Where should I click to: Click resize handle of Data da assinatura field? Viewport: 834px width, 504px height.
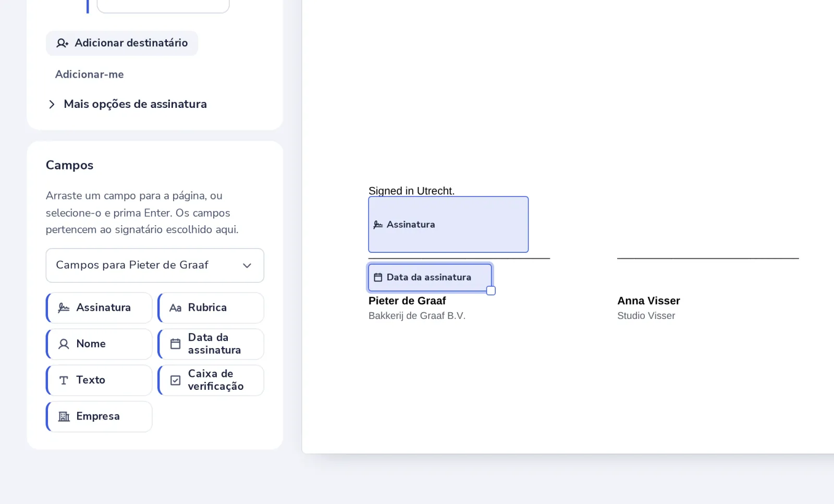pos(491,291)
